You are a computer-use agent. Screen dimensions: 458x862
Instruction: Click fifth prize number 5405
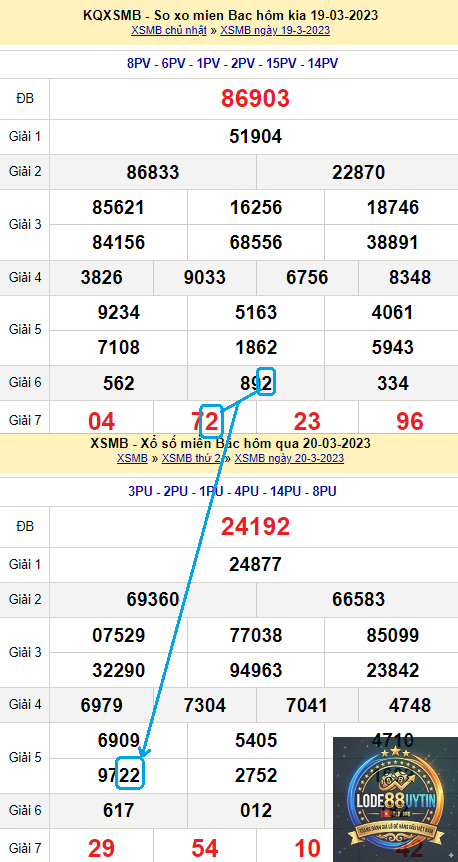pyautogui.click(x=256, y=740)
